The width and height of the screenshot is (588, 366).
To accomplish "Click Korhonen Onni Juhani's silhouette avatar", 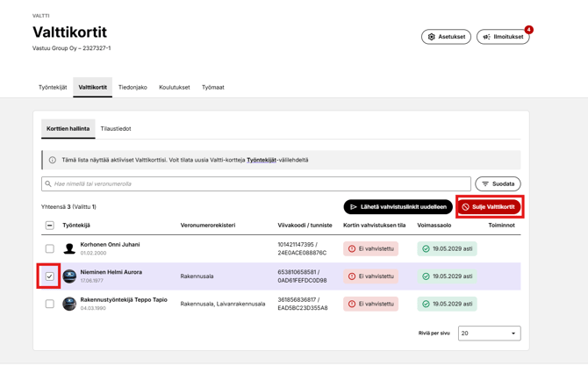I will coord(69,248).
